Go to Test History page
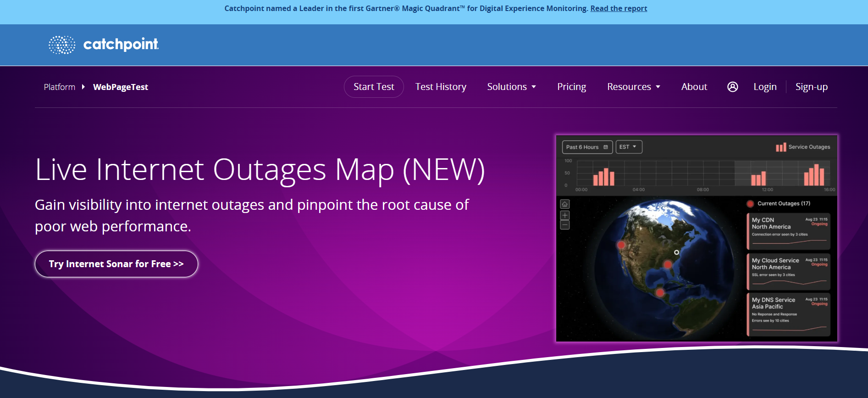 tap(441, 87)
